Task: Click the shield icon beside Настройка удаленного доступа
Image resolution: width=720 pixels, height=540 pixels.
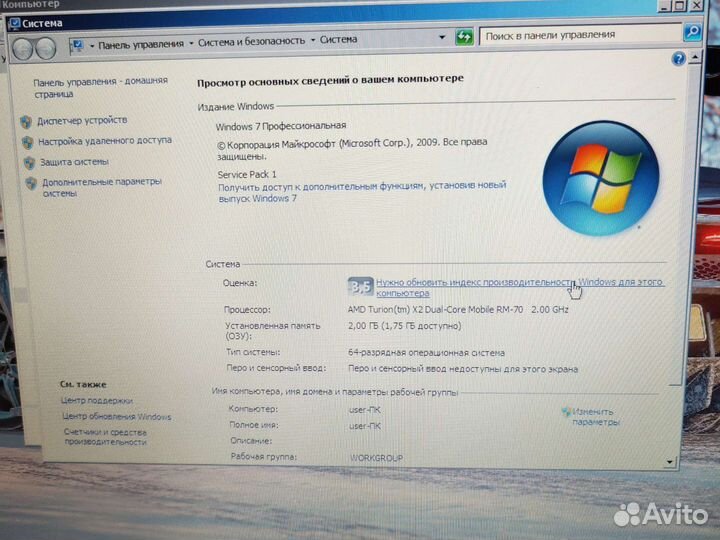Action: (x=28, y=142)
